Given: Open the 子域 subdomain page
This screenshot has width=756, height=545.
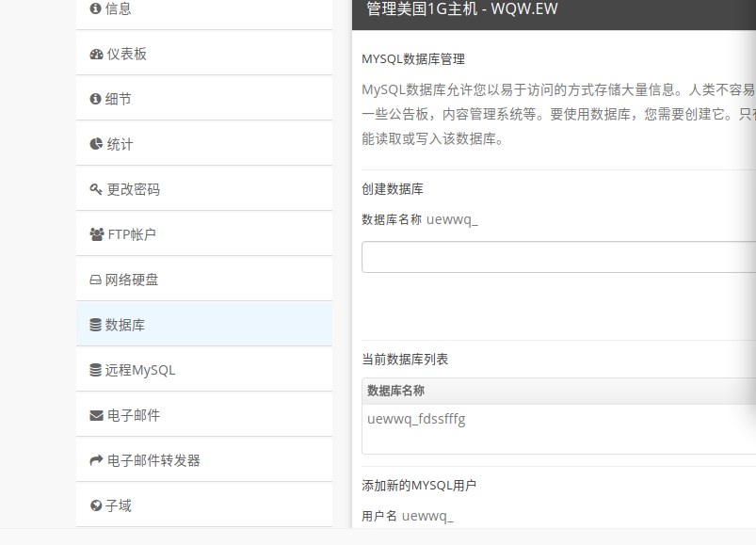Looking at the screenshot, I should click(204, 505).
